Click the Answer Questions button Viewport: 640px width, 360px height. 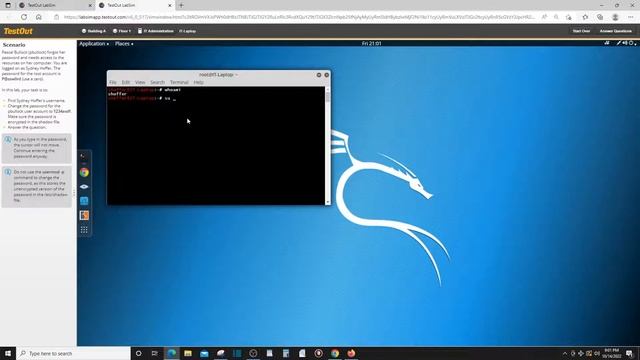(x=616, y=31)
